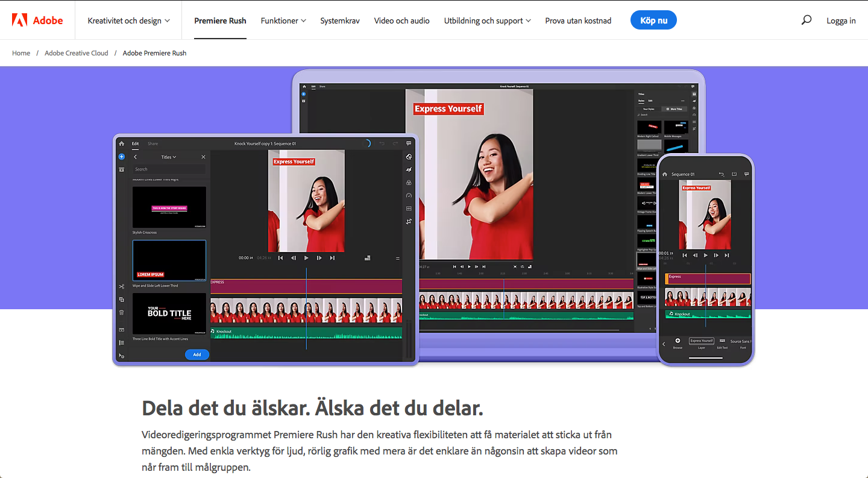Open the Systemkrav page
This screenshot has height=478, width=868.
pos(340,20)
